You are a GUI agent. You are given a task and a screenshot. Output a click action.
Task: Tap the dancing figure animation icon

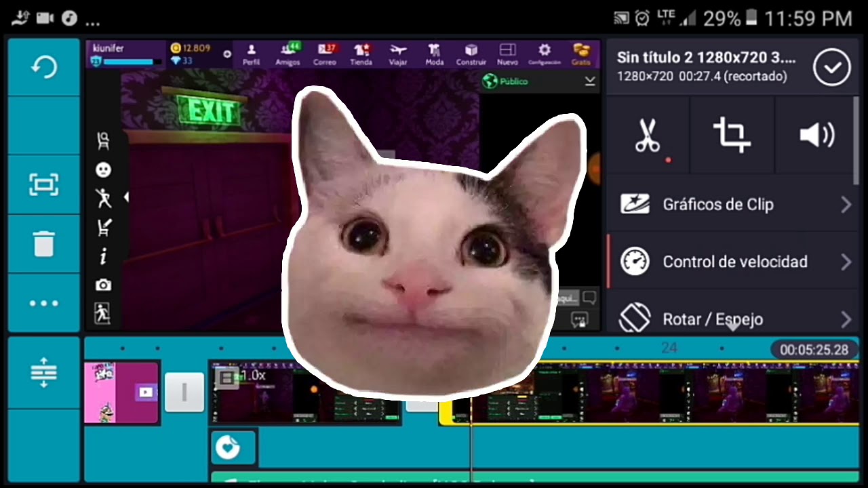[x=103, y=198]
